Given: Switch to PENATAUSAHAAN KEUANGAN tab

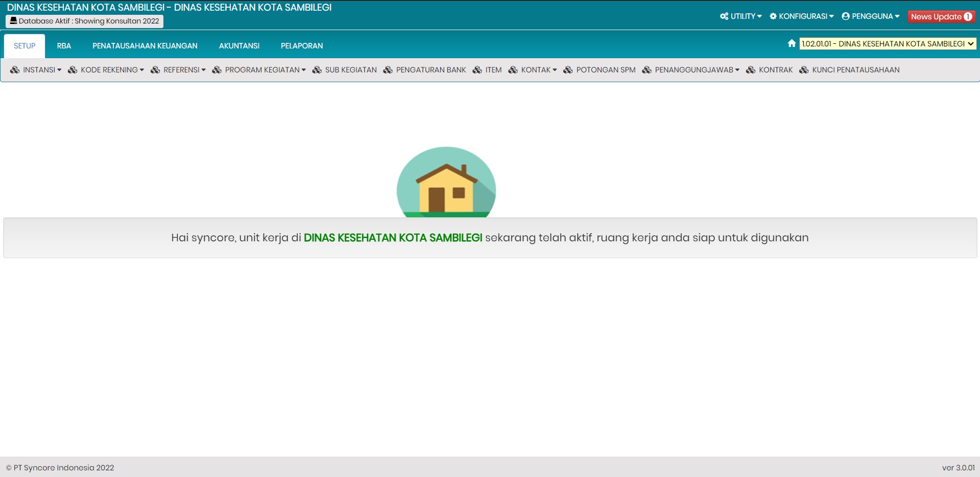Looking at the screenshot, I should pos(145,46).
